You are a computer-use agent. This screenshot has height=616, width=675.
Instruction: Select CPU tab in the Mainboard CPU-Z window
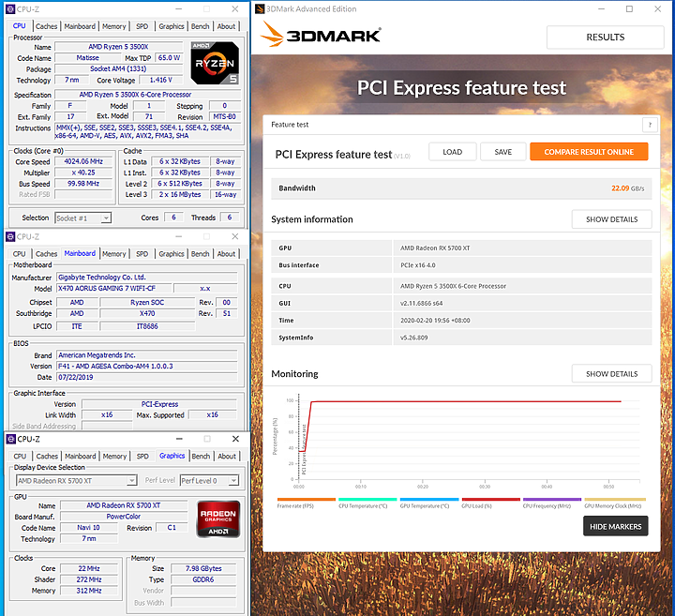click(20, 254)
